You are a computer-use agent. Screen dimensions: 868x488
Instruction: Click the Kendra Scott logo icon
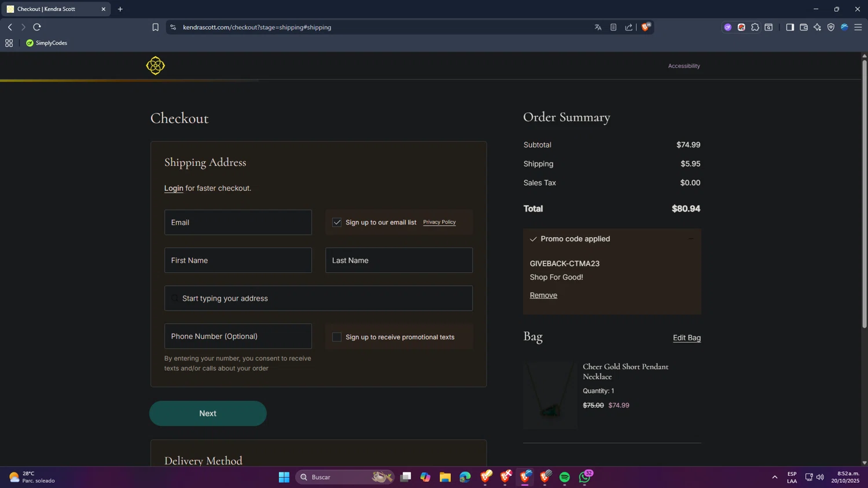155,66
